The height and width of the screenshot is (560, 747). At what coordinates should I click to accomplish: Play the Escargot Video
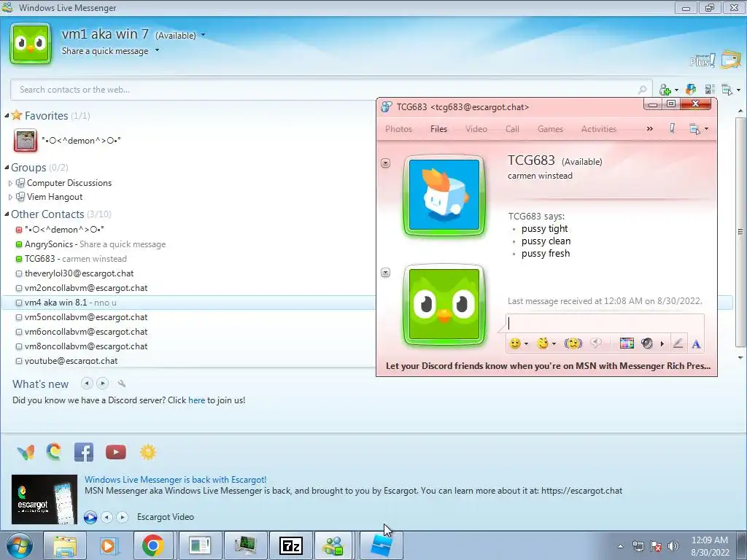tap(90, 517)
